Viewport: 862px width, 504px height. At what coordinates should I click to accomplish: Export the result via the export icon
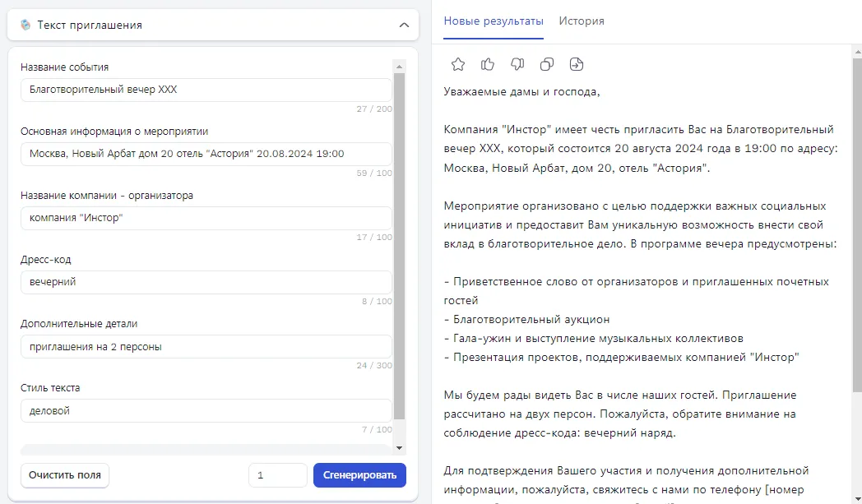click(577, 63)
